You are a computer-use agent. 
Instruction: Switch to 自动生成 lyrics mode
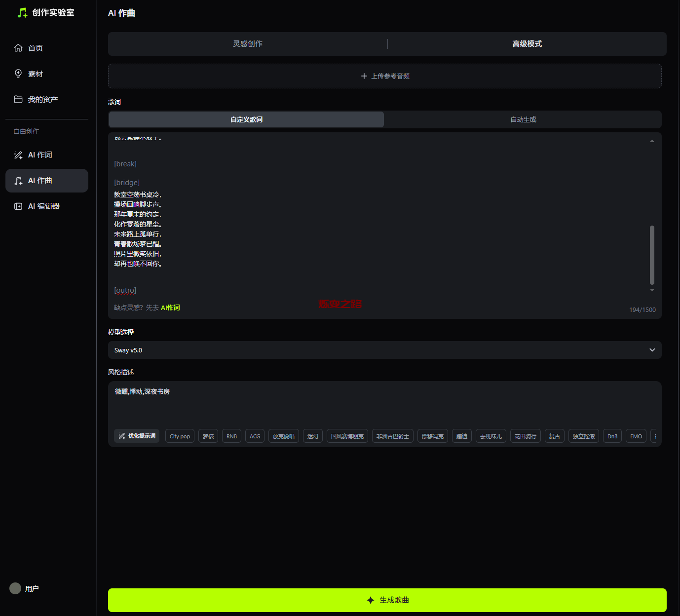[x=523, y=119]
